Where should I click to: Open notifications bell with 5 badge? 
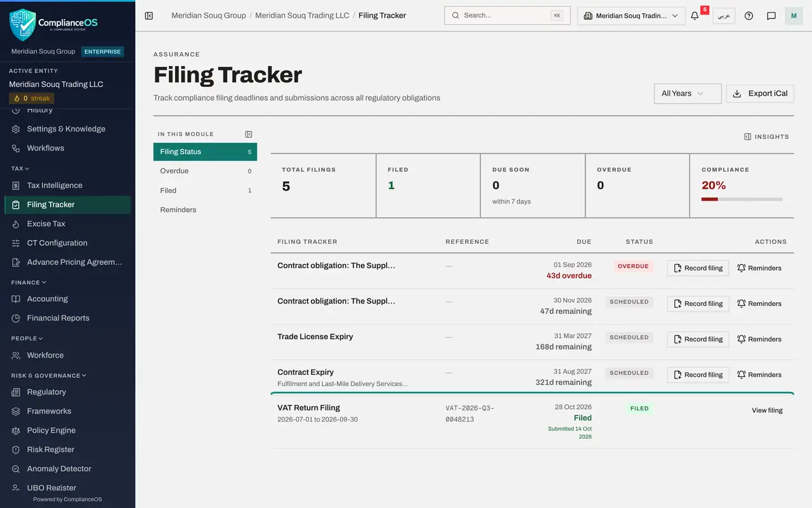[695, 16]
